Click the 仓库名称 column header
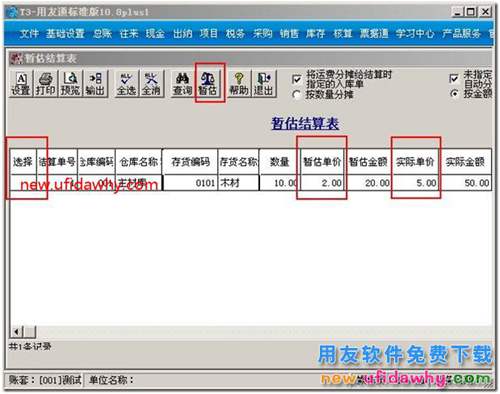Screen dimensions: 500x394 click(x=139, y=162)
